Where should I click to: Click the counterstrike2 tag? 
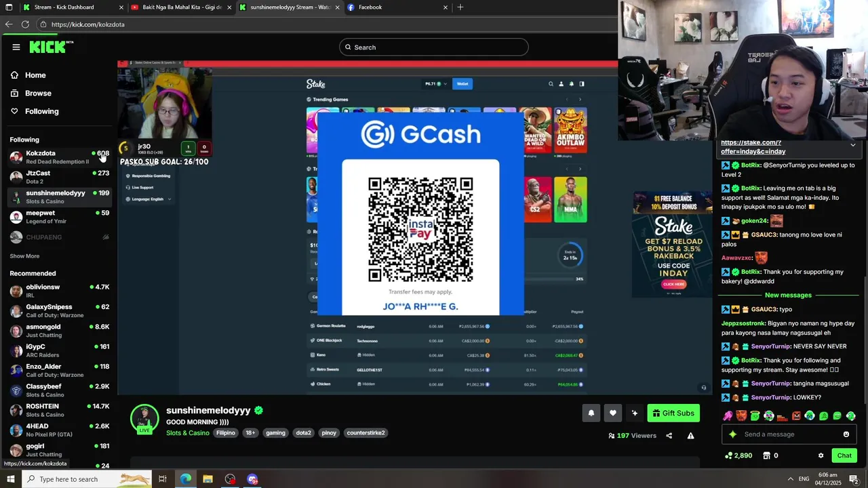366,433
